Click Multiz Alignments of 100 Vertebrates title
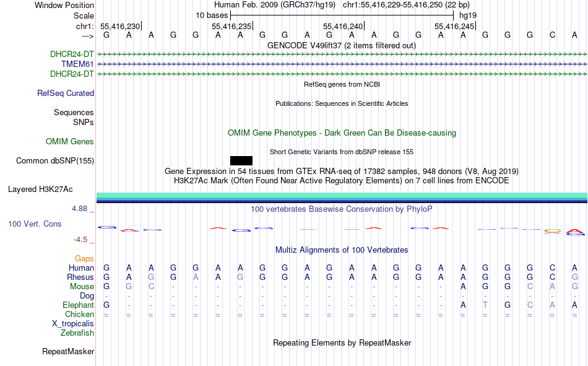Screen dimensions: 588x366 [342, 250]
